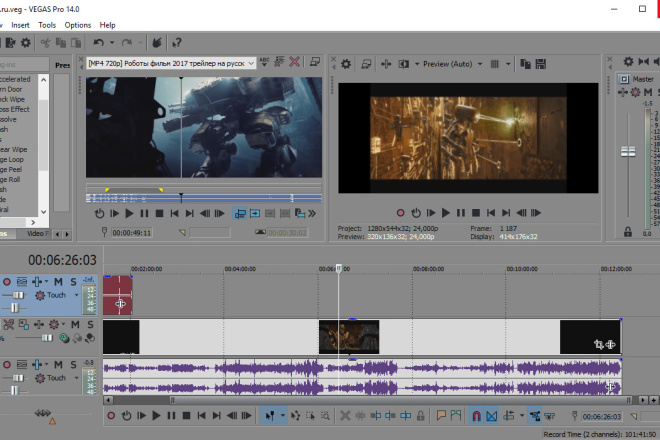Play the Trimmer clip
The width and height of the screenshot is (660, 440).
point(129,213)
